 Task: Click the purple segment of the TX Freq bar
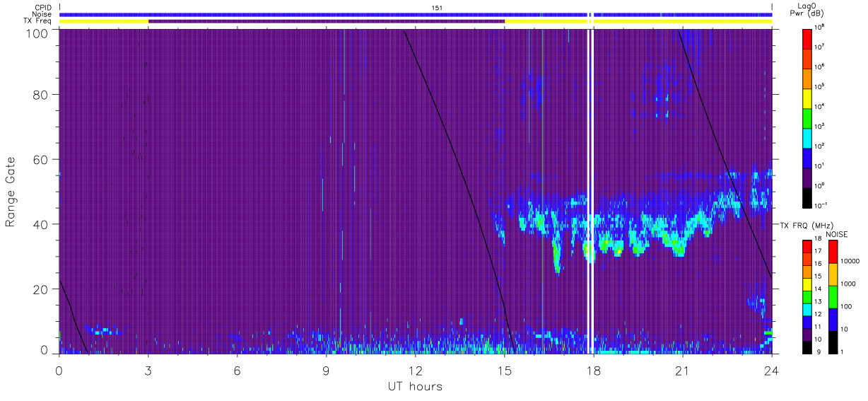(x=327, y=21)
